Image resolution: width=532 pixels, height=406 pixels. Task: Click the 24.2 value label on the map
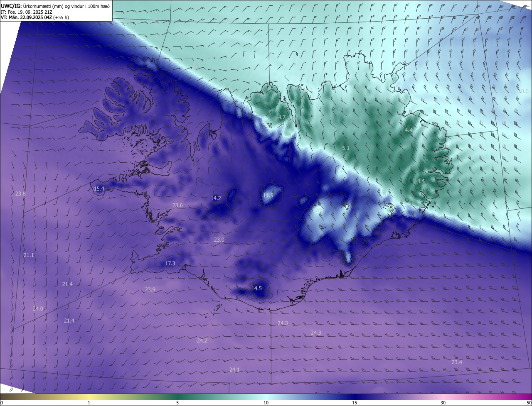202,340
